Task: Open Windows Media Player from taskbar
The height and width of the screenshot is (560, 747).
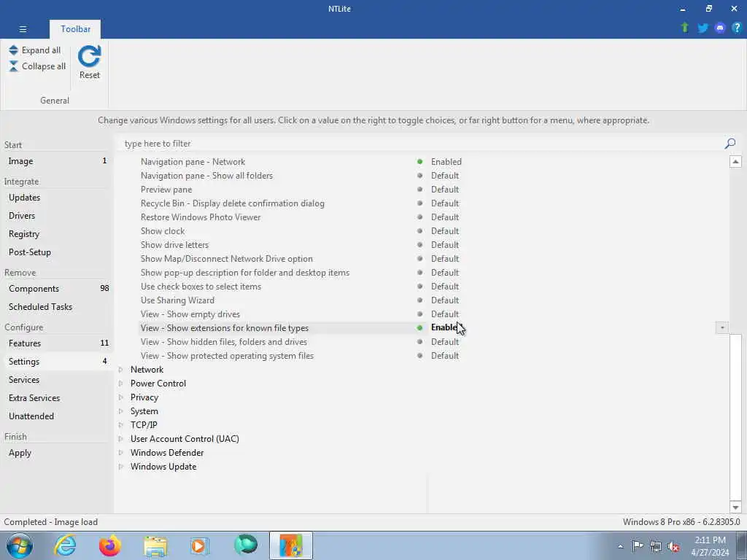Action: [200, 545]
